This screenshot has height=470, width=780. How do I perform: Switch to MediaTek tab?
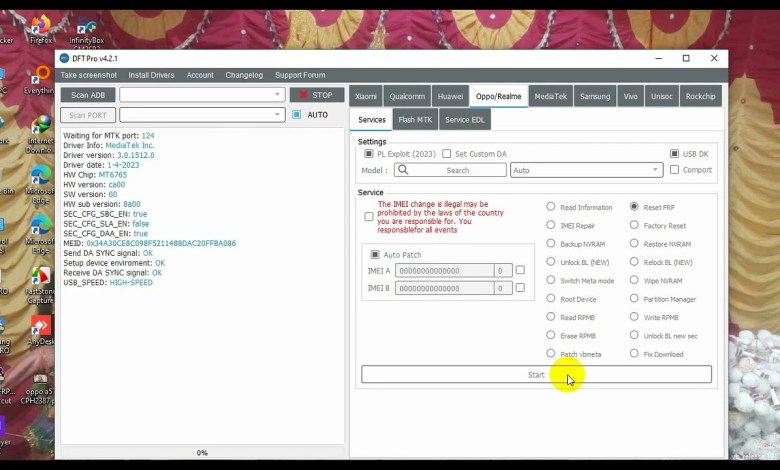click(x=550, y=96)
